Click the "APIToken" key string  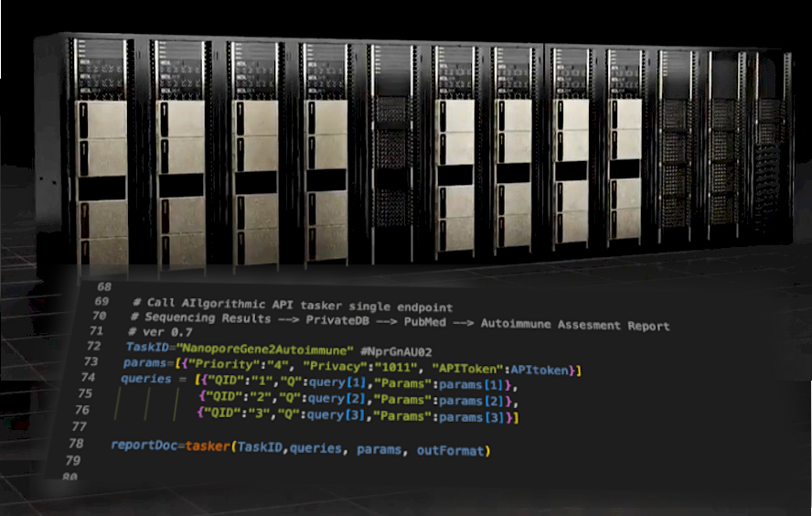(x=467, y=369)
